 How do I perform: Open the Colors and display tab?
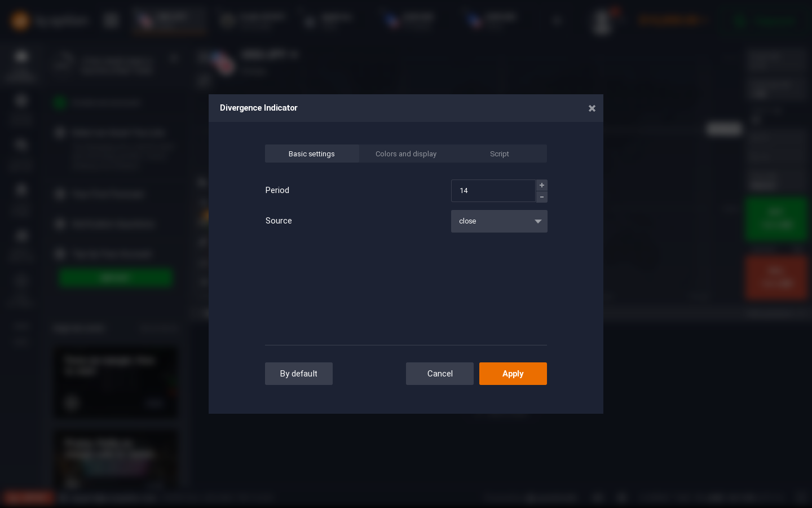(x=406, y=154)
